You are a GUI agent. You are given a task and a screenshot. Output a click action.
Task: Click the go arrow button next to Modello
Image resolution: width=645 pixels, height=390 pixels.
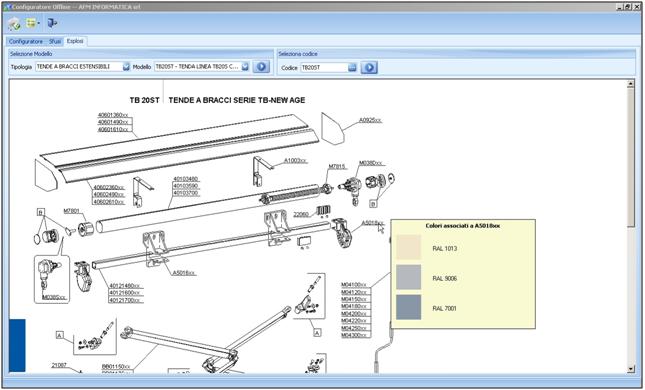point(261,67)
